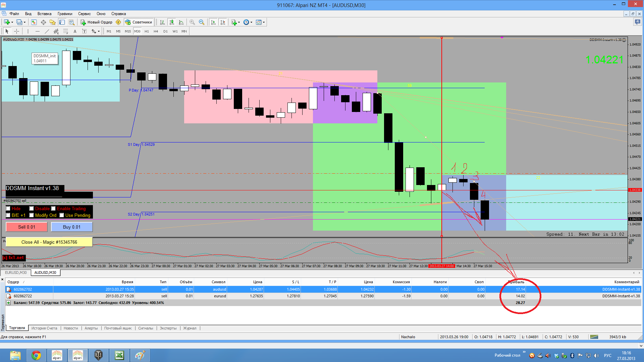Click the Sell 0.01 button
Viewport: 644px width, 362px height.
click(26, 227)
